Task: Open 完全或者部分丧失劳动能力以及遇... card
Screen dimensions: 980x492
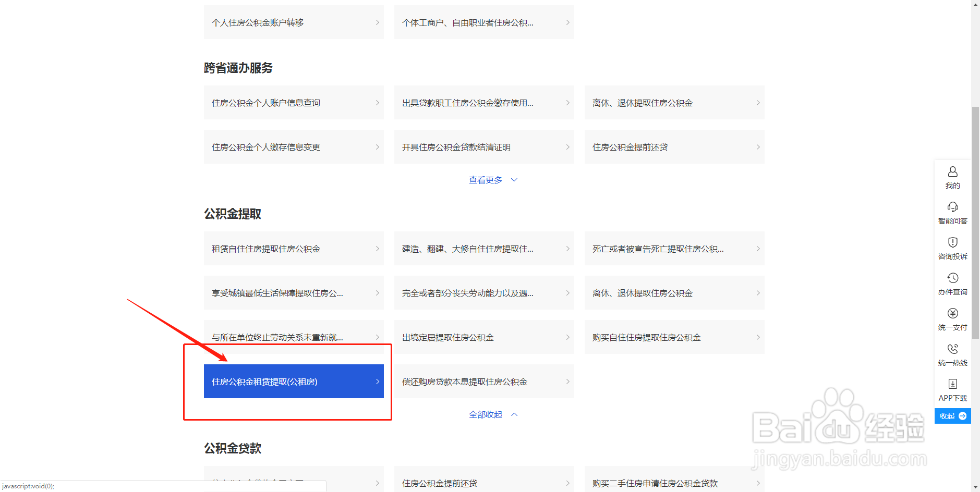Action: (484, 293)
